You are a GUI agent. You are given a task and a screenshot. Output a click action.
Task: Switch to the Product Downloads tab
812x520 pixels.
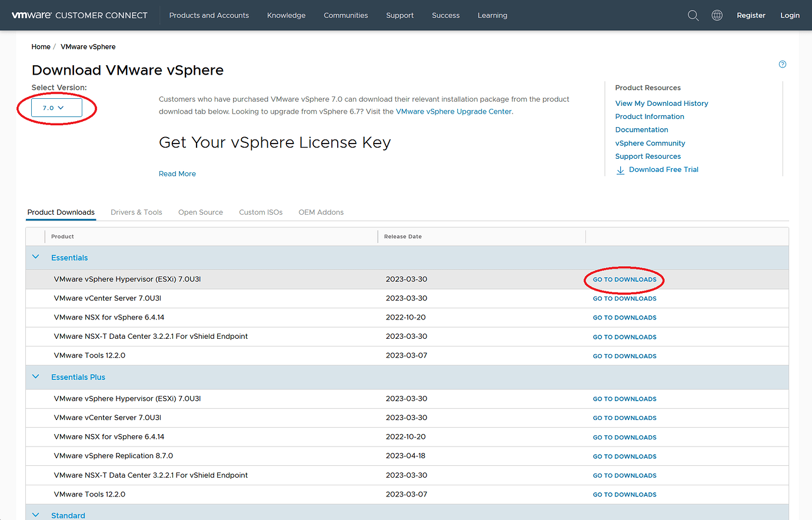click(x=61, y=212)
